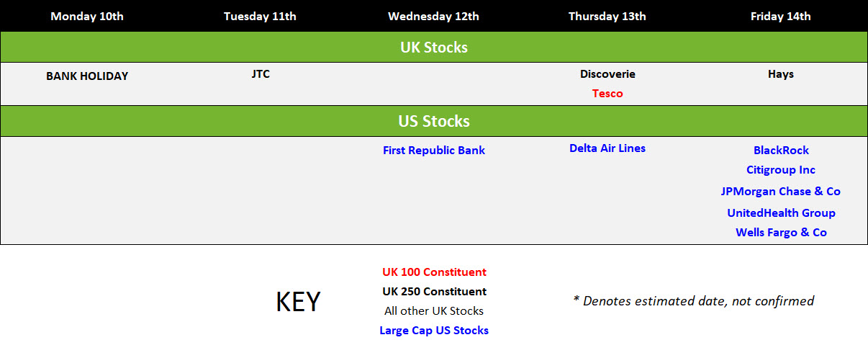Click JPMorgan Chase & Co entry
This screenshot has height=358, width=868.
coord(781,191)
